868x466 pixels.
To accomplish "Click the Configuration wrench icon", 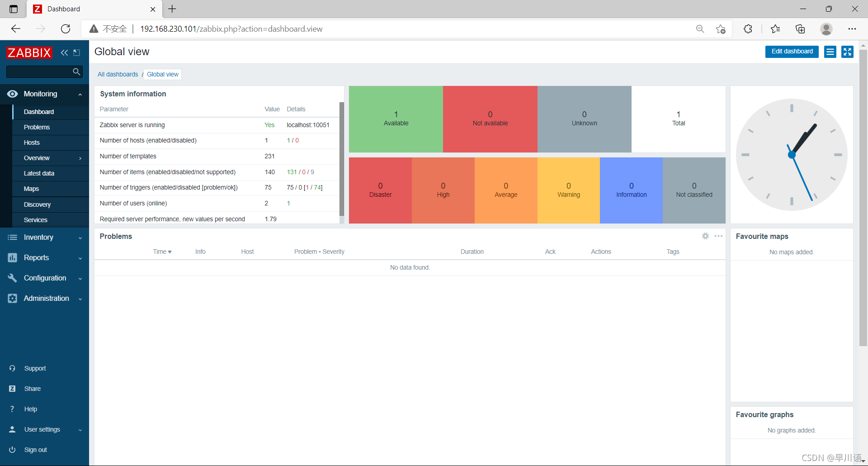I will 13,278.
